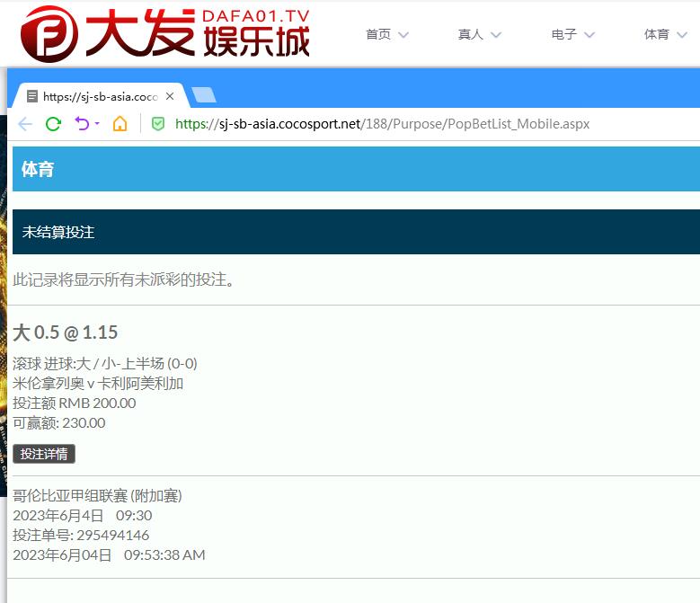Go to the browser home page icon
700x603 pixels.
point(120,124)
